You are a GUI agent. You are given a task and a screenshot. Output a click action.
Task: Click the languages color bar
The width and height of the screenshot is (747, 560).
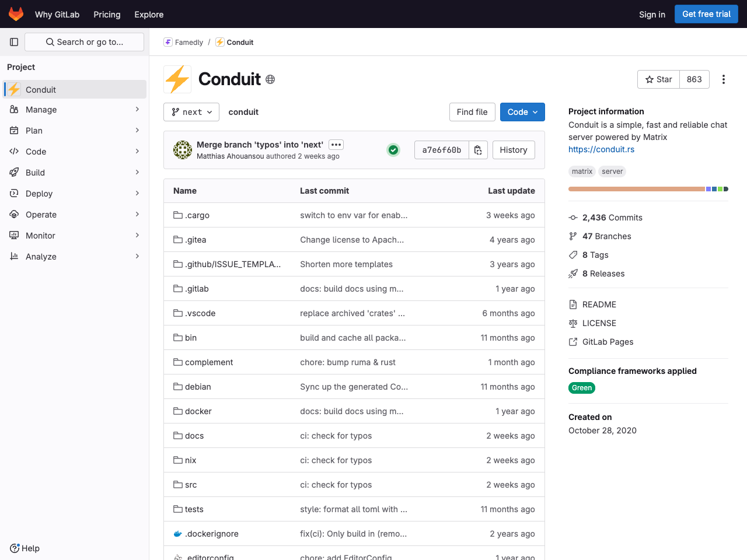tap(648, 189)
